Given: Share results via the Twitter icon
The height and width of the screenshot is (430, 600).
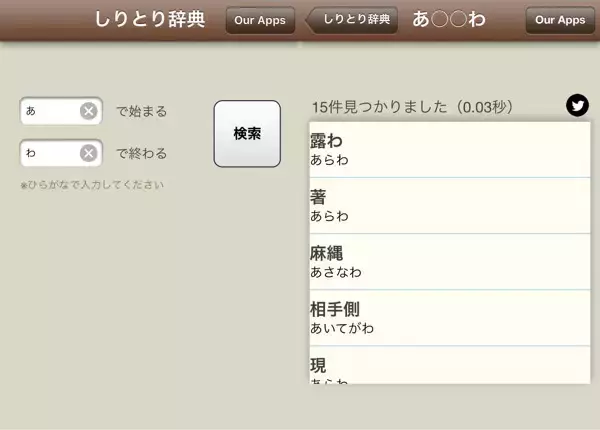Looking at the screenshot, I should coord(577,105).
